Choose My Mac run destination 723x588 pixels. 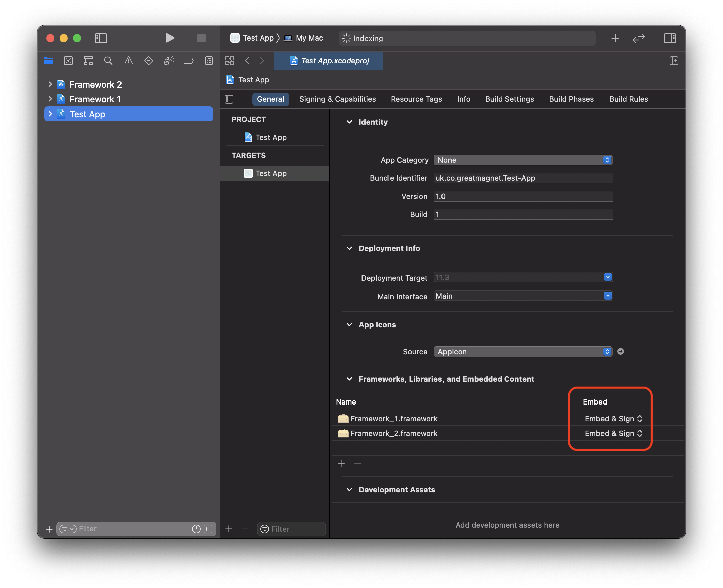tap(304, 38)
